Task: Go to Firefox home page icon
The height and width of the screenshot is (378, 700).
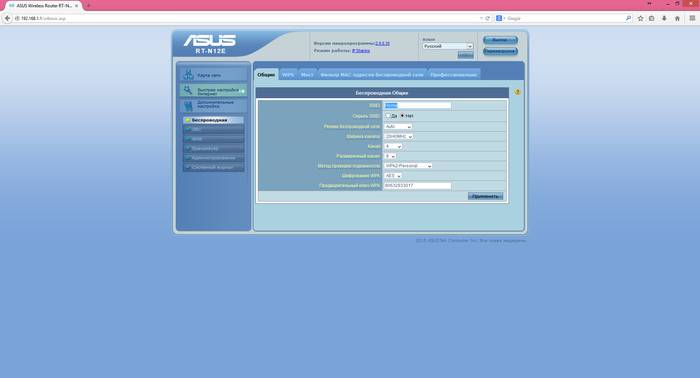Action: point(677,18)
